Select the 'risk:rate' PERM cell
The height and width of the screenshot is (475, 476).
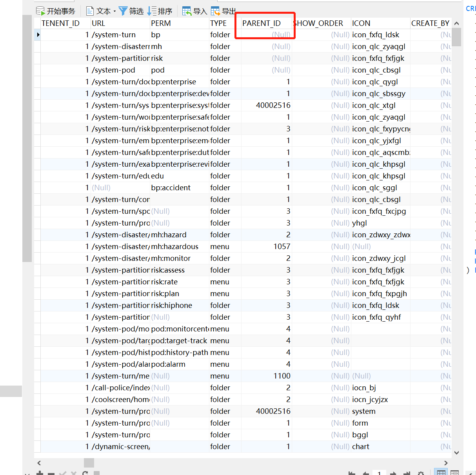click(x=180, y=282)
